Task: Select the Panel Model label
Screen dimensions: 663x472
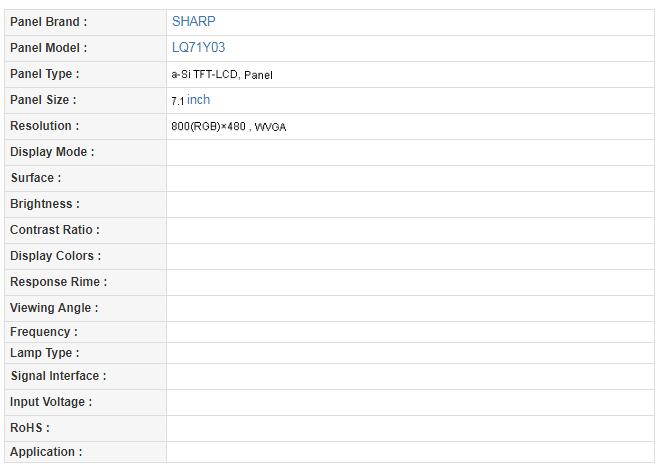Action: (48, 47)
